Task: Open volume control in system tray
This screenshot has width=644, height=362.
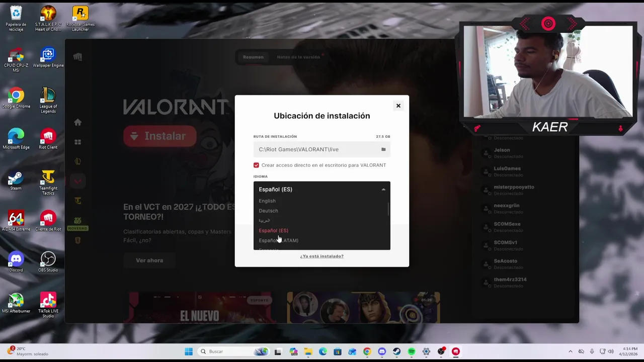Action: [x=611, y=351]
